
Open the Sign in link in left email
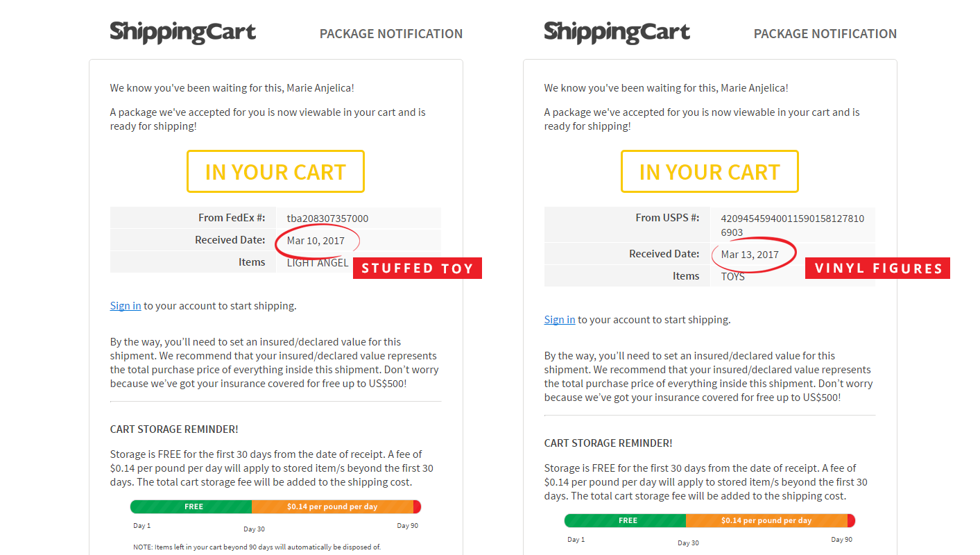pos(126,305)
